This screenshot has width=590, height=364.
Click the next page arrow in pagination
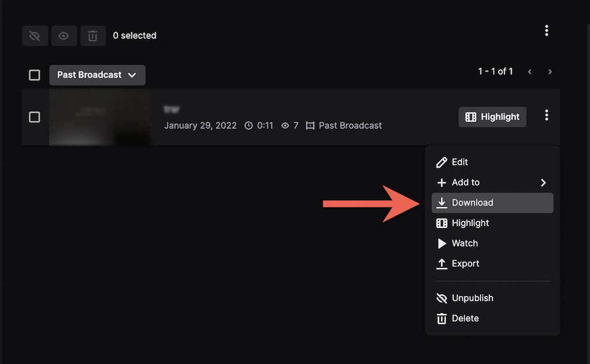pyautogui.click(x=550, y=71)
